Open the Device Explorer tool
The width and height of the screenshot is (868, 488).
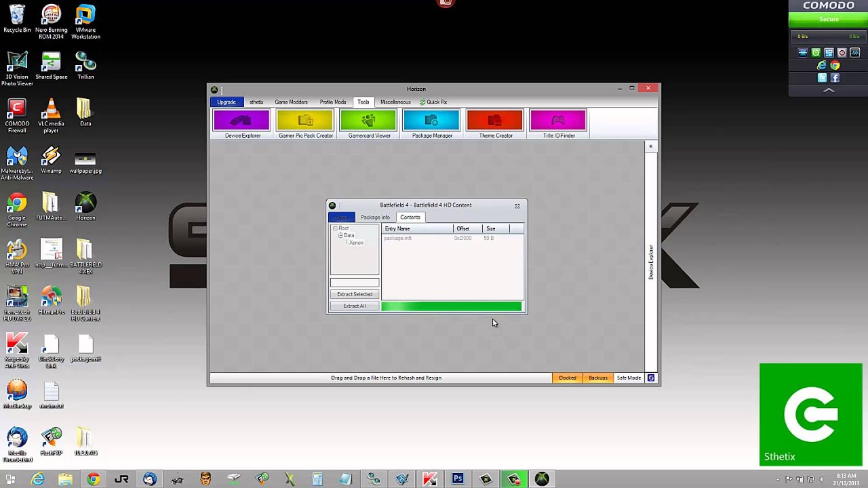click(242, 121)
